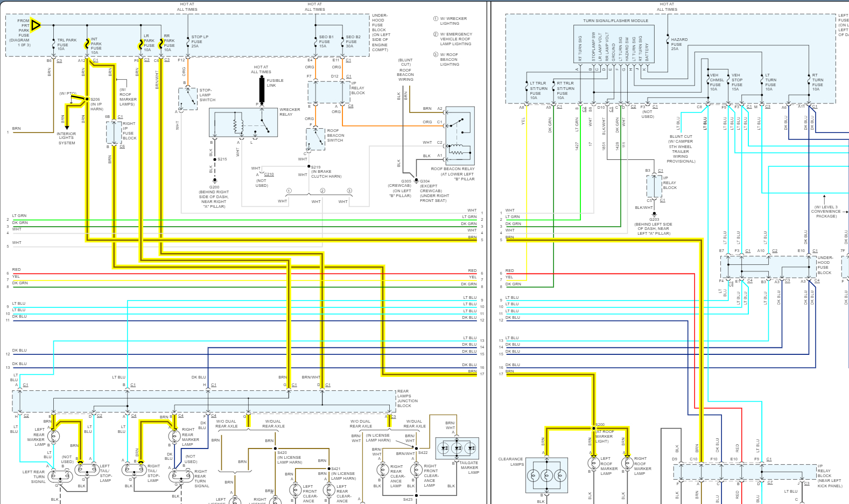Click the Turn Signal/Flasher Module title
Image resolution: width=849 pixels, height=504 pixels.
(615, 21)
